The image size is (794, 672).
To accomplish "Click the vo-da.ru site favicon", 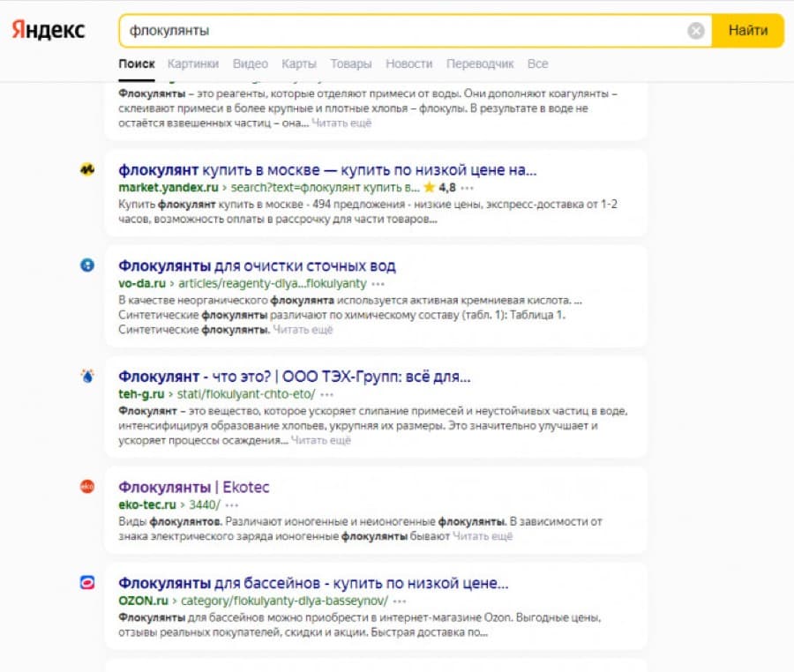I will pyautogui.click(x=87, y=265).
